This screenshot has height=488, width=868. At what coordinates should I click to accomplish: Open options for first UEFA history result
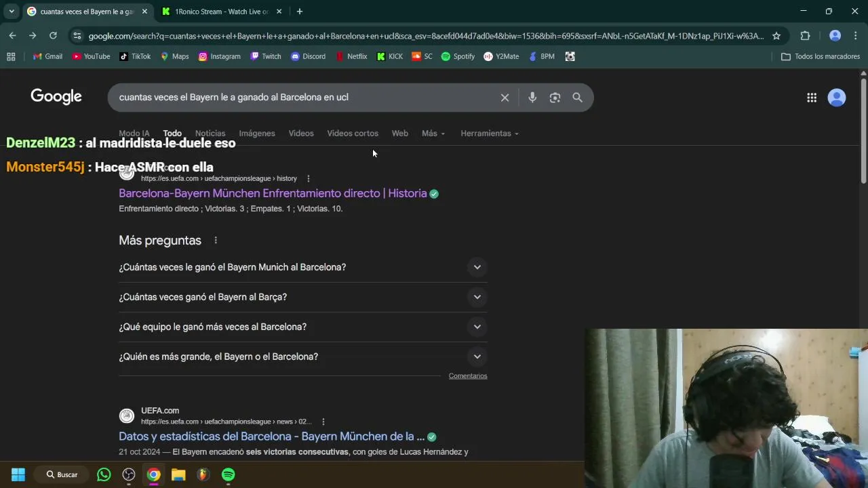click(x=308, y=179)
